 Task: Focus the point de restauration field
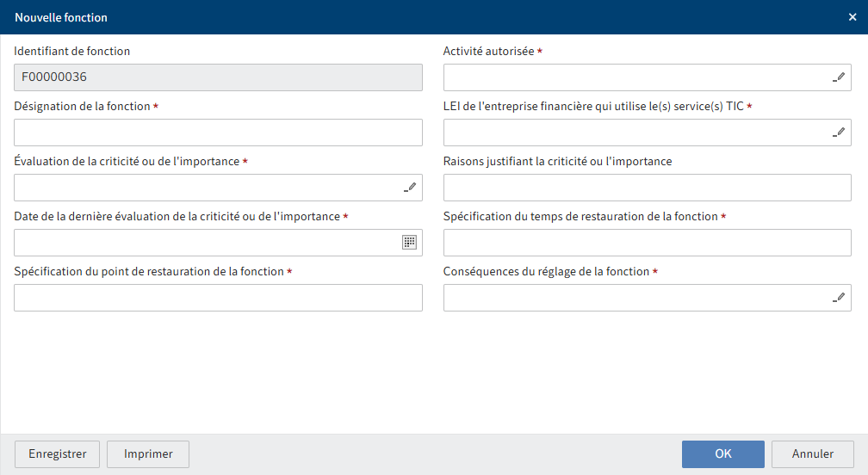click(x=218, y=298)
